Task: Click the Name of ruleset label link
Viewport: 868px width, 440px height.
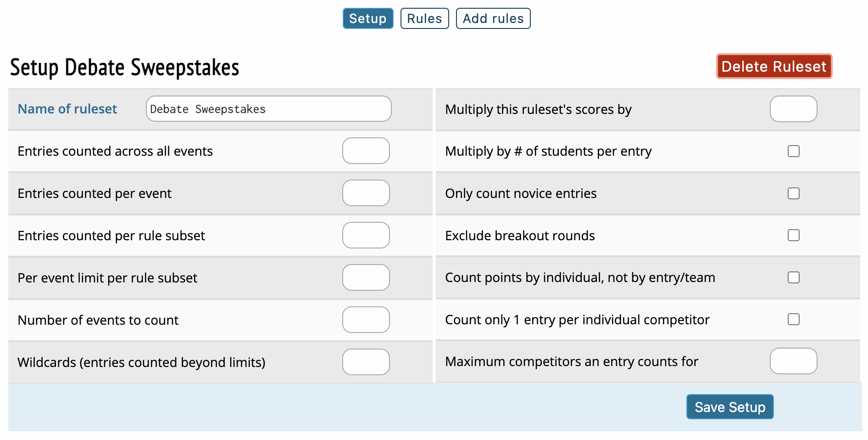Action: (67, 109)
